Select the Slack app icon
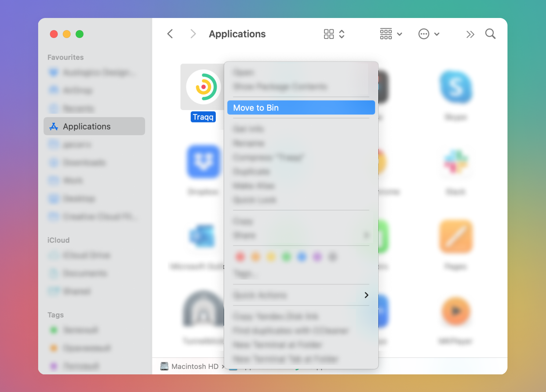Image resolution: width=546 pixels, height=392 pixels. 456,162
